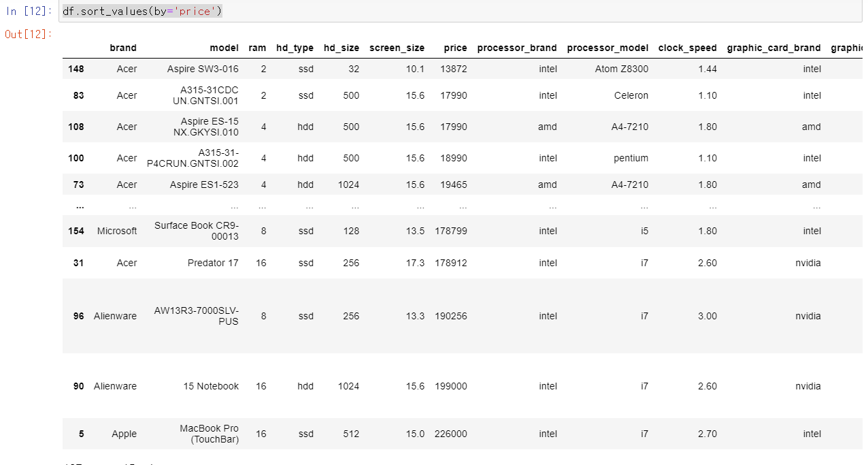Click the graphic_card_brand column header
Screen dimensions: 868x465
(x=774, y=48)
